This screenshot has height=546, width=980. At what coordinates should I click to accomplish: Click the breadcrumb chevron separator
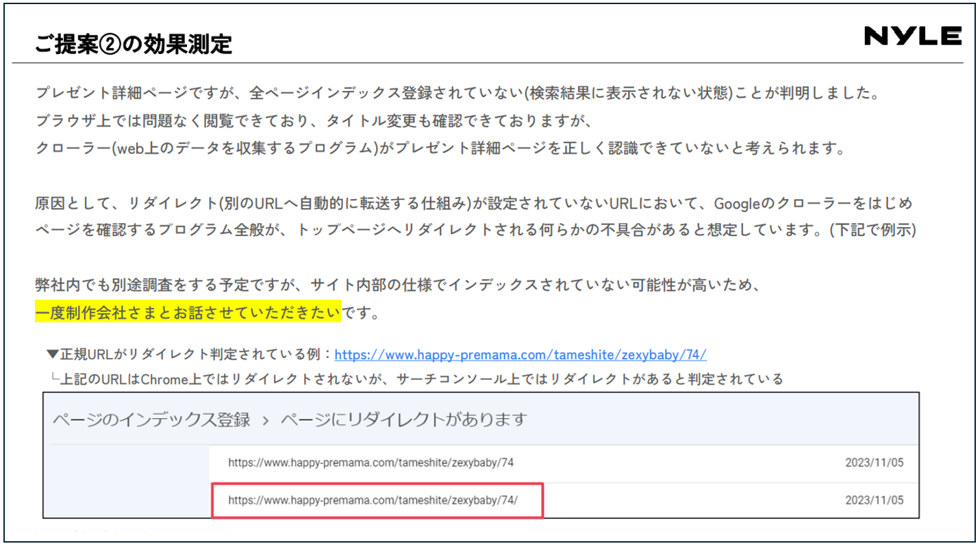(x=266, y=420)
